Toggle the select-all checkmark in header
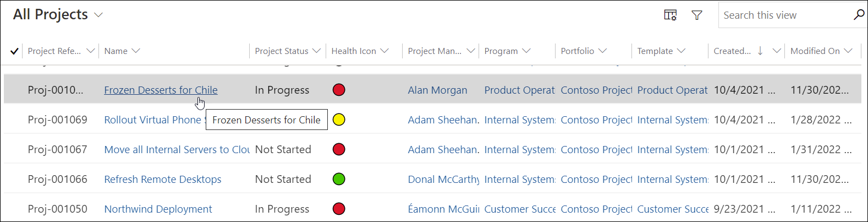Image resolution: width=868 pixels, height=222 pixels. pos(15,51)
